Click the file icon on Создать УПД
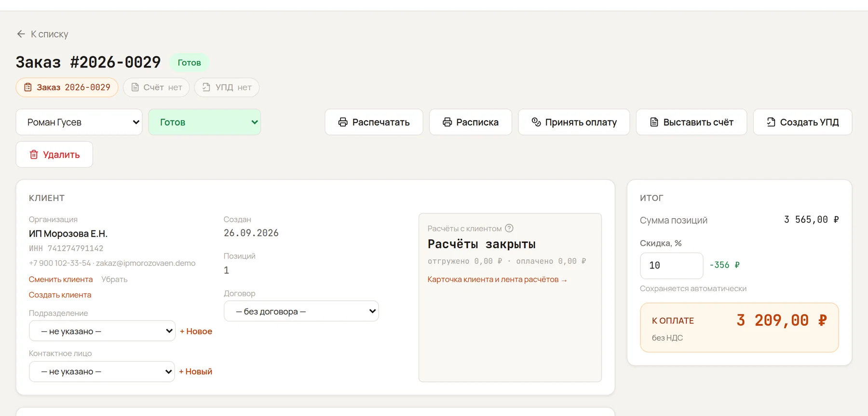The width and height of the screenshot is (868, 416). click(771, 122)
